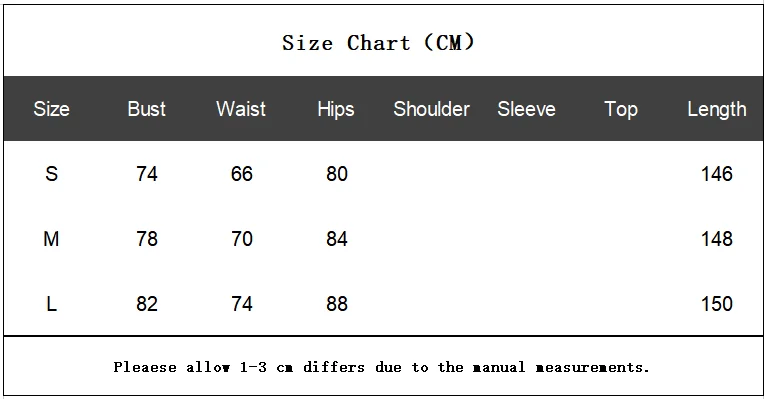Click the Length column header
This screenshot has width=767, height=399.
coord(717,110)
